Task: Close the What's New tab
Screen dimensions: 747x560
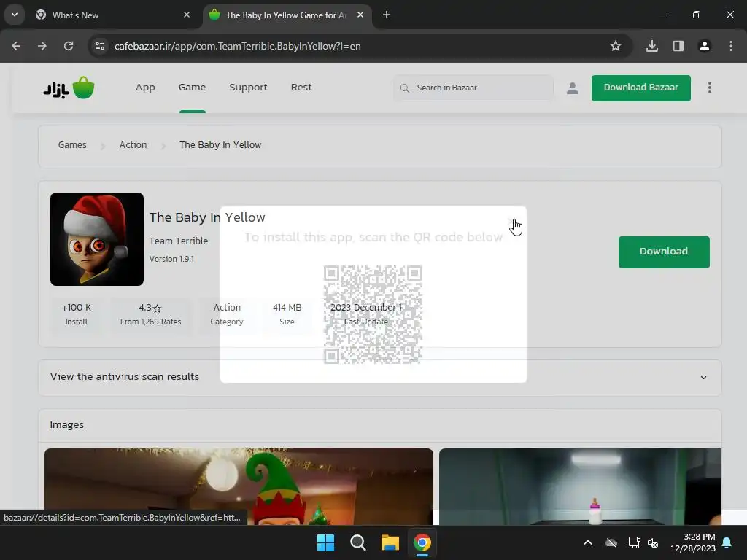Action: 187,15
